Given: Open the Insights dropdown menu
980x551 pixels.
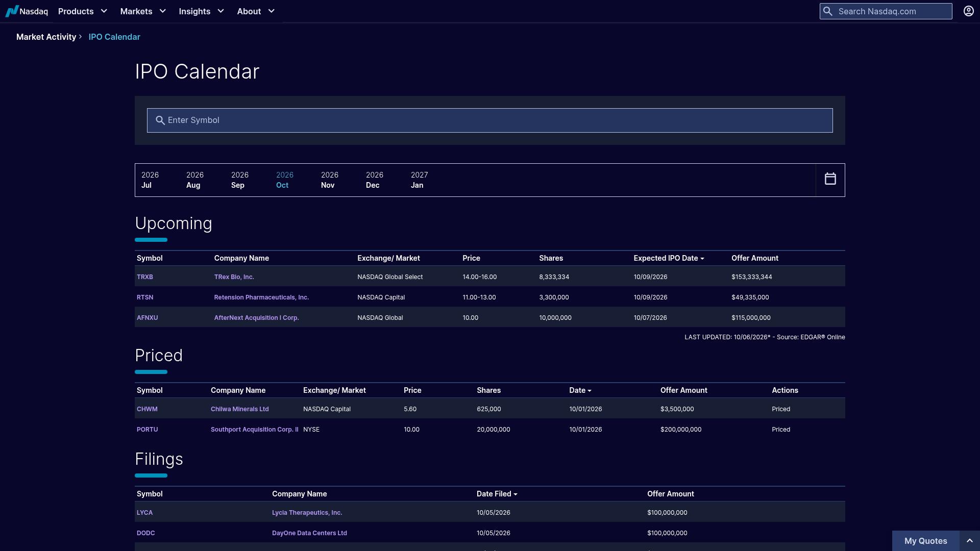Looking at the screenshot, I should click(x=202, y=11).
